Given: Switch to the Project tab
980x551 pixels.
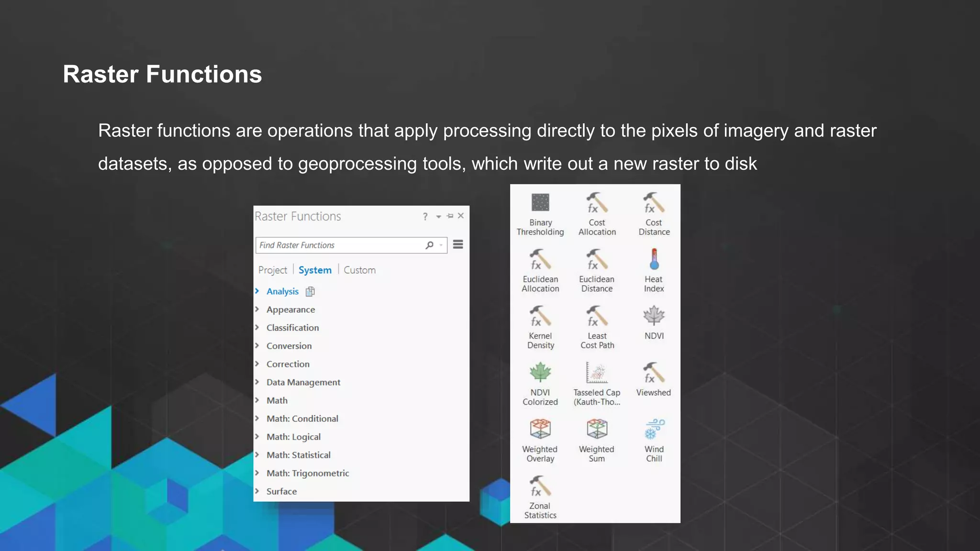Looking at the screenshot, I should coord(273,270).
